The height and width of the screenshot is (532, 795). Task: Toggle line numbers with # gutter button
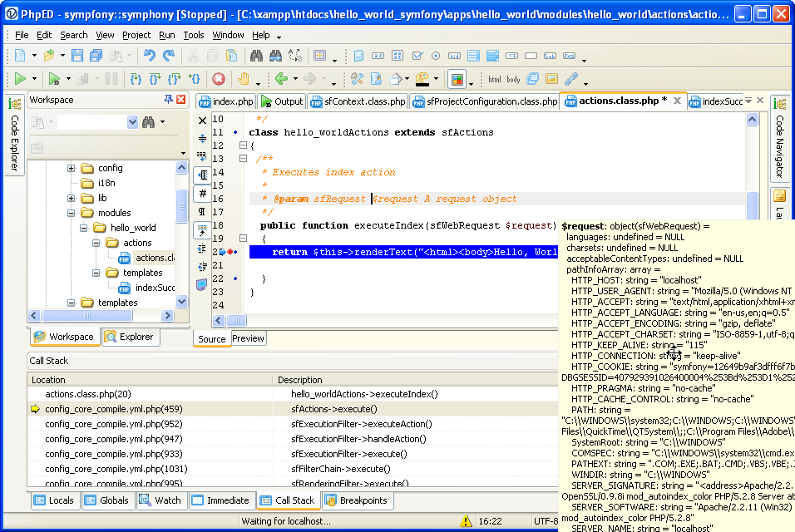click(x=202, y=193)
